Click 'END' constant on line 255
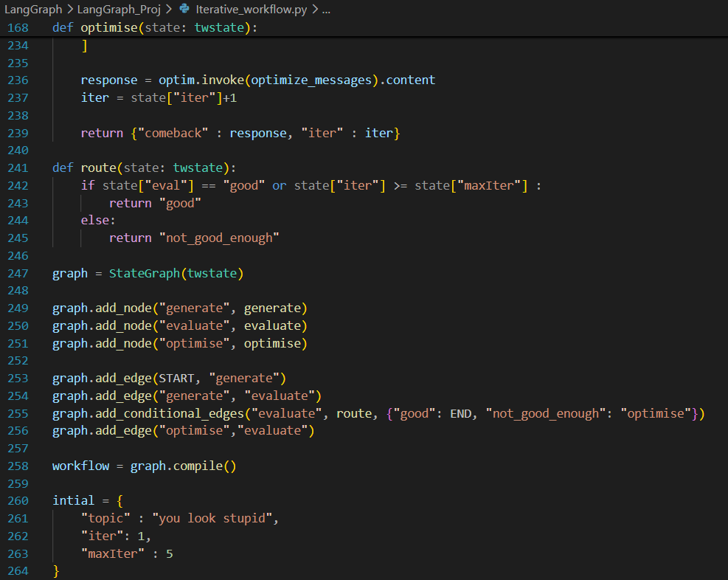Screen dimensions: 728x580 (x=460, y=414)
